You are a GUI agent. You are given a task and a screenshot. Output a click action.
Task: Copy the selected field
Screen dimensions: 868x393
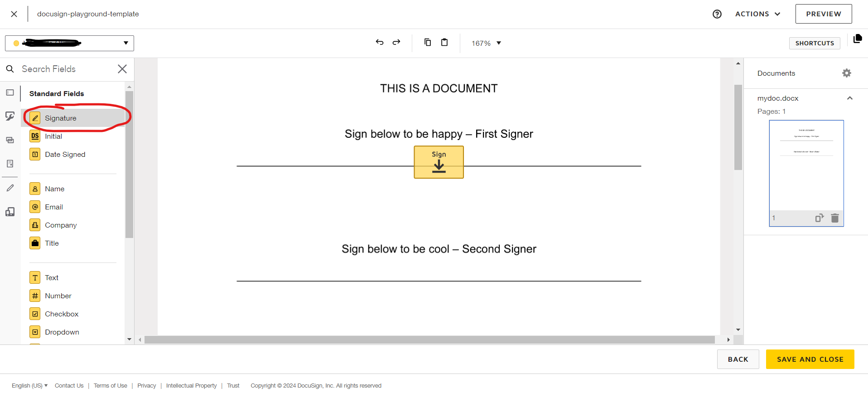(427, 42)
